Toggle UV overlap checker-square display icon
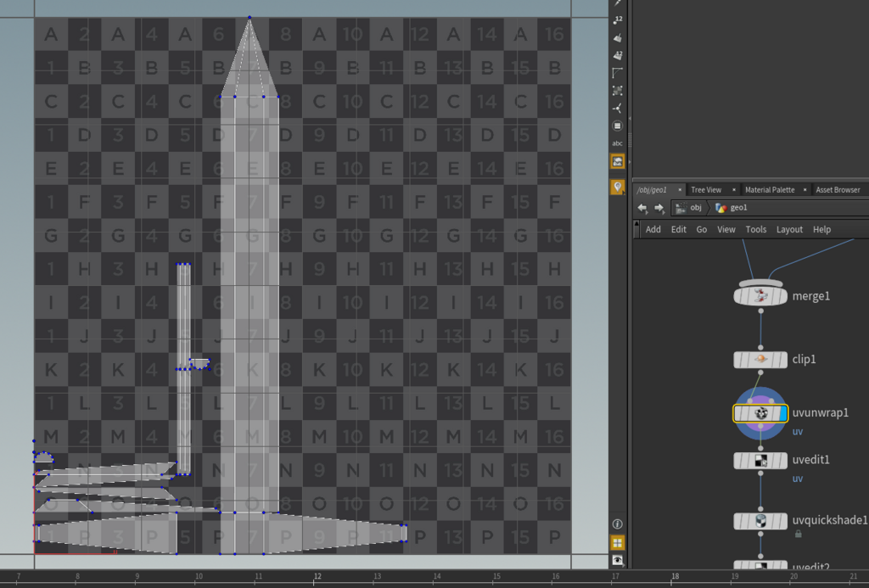Image resolution: width=869 pixels, height=588 pixels. (x=618, y=90)
